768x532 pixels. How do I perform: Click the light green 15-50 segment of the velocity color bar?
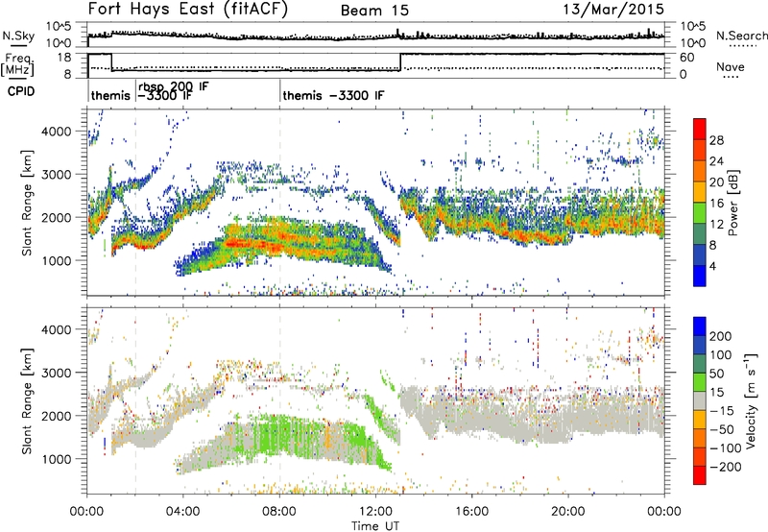click(x=700, y=382)
